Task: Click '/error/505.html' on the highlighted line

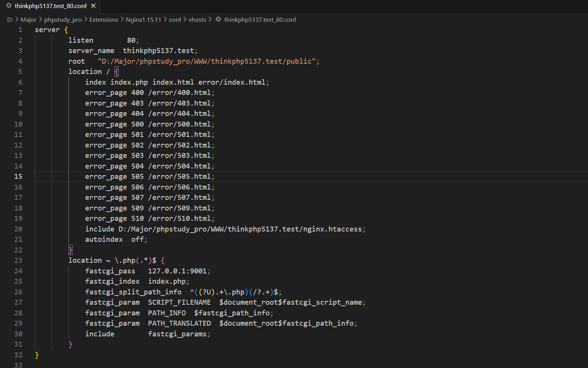Action: coord(179,177)
